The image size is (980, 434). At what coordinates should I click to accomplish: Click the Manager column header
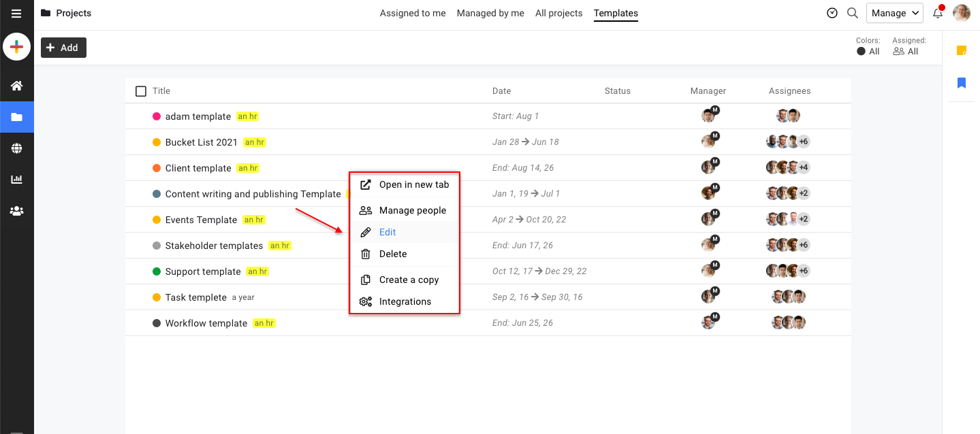(708, 91)
